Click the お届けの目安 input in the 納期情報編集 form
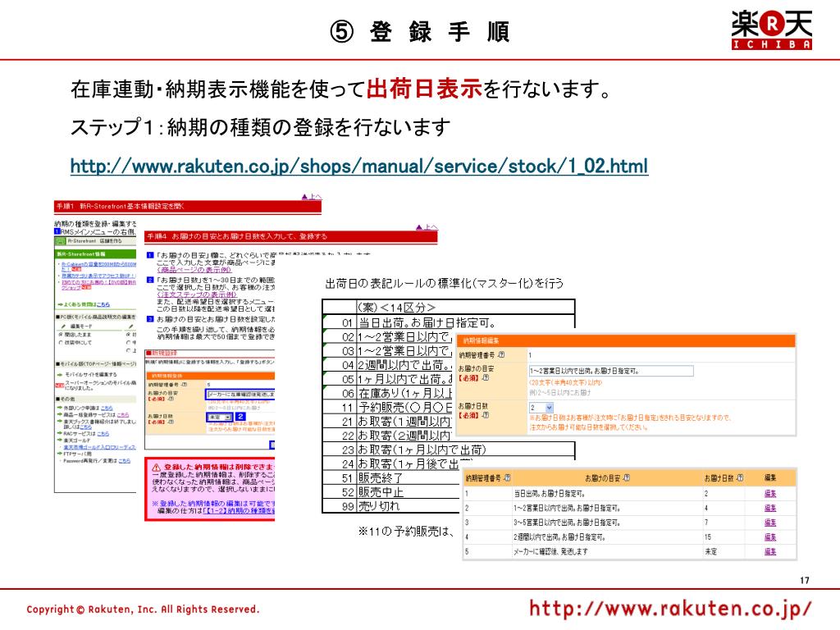The height and width of the screenshot is (630, 840). pos(610,371)
